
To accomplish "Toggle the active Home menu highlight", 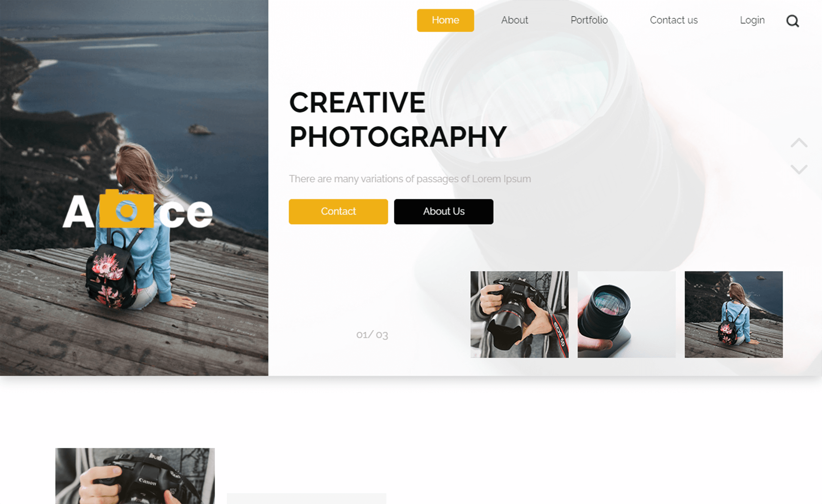I will tap(445, 20).
